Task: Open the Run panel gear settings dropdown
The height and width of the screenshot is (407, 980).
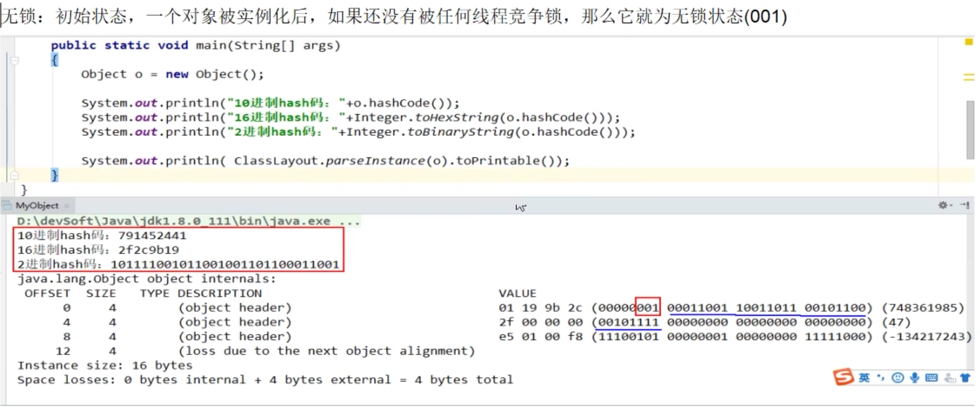Action: [x=944, y=205]
